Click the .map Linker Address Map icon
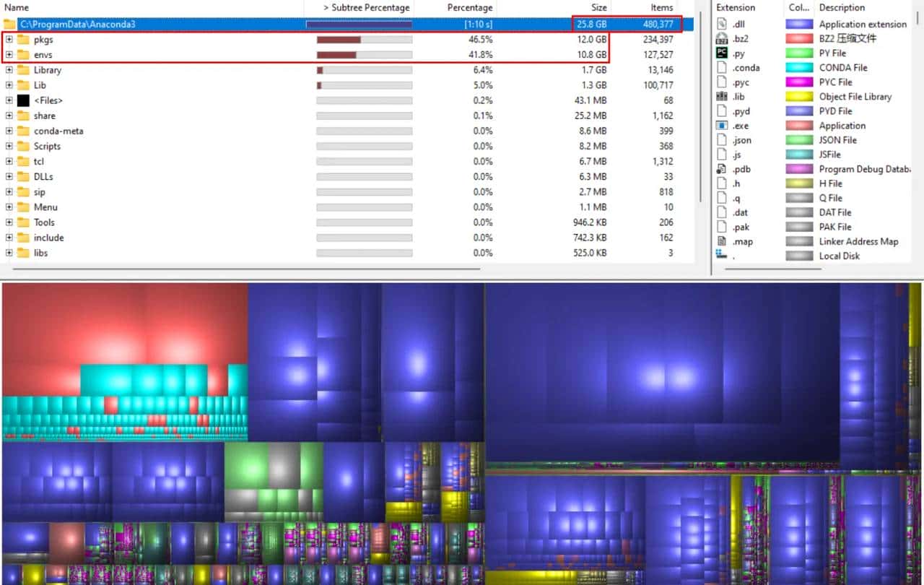The height and width of the screenshot is (585, 924). point(723,241)
